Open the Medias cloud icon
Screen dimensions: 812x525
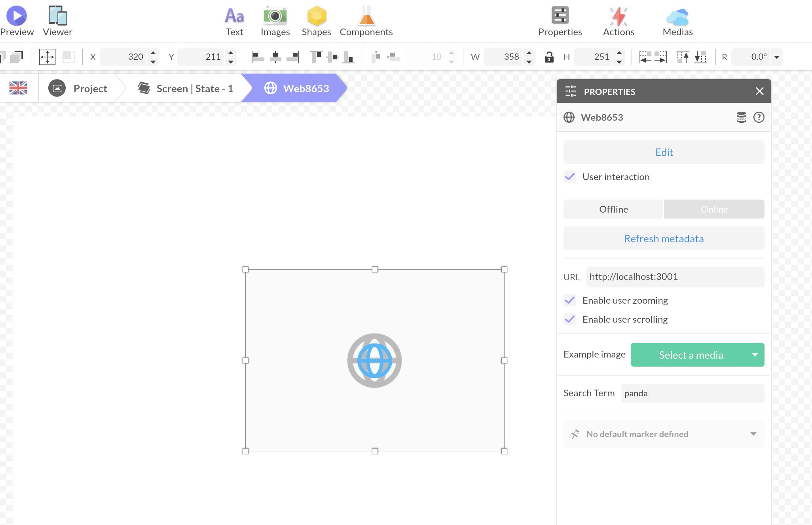point(677,17)
